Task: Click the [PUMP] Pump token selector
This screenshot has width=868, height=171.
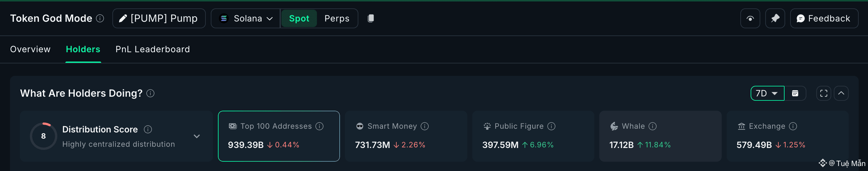Action: click(x=159, y=18)
